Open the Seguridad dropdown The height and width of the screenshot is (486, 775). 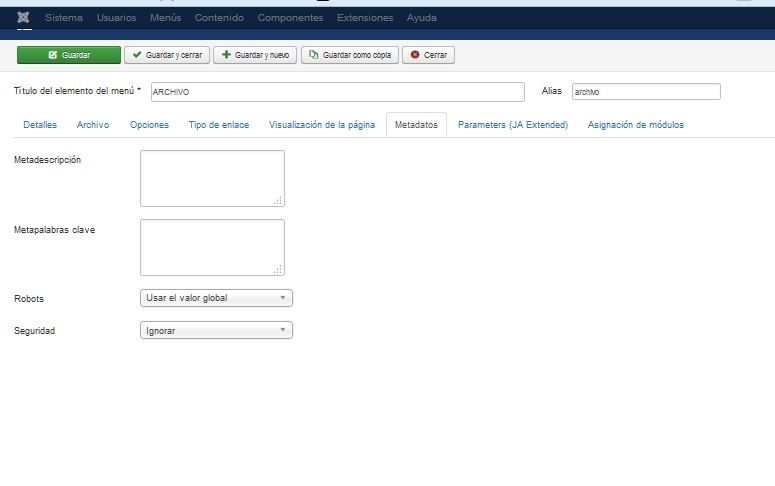[x=216, y=330]
